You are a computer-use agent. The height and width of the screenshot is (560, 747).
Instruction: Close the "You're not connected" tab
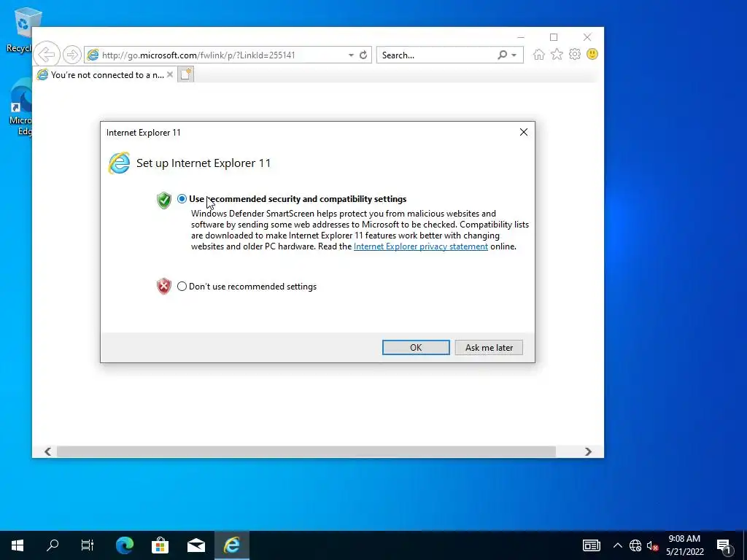point(169,75)
